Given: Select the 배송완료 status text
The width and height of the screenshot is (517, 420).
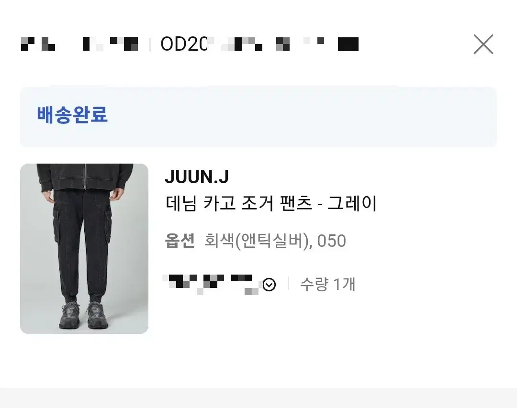Looking at the screenshot, I should (x=72, y=115).
